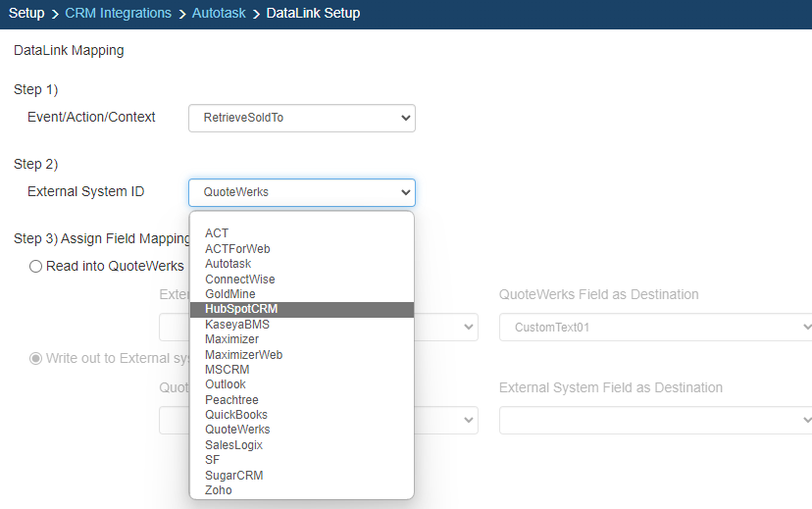Pick Autotask option in the open list

[228, 264]
